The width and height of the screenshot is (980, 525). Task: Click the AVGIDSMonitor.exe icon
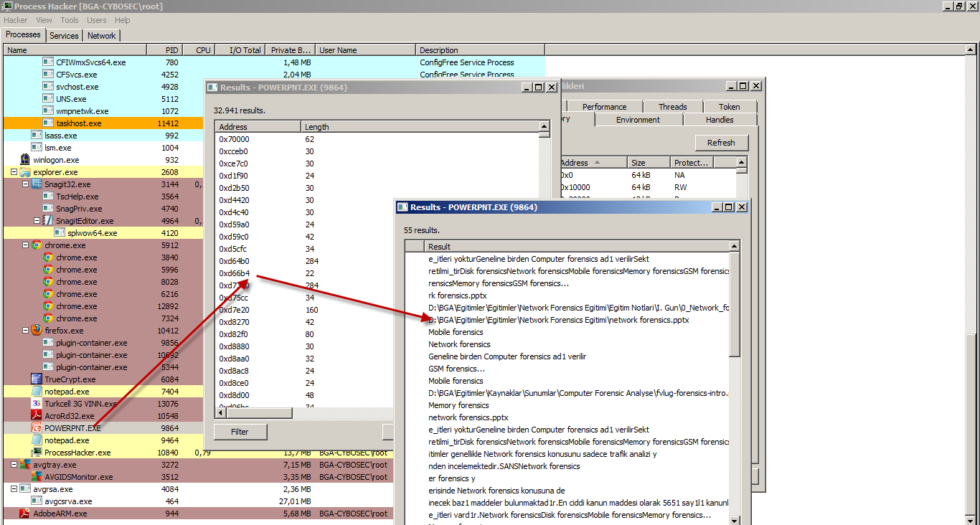(x=37, y=477)
